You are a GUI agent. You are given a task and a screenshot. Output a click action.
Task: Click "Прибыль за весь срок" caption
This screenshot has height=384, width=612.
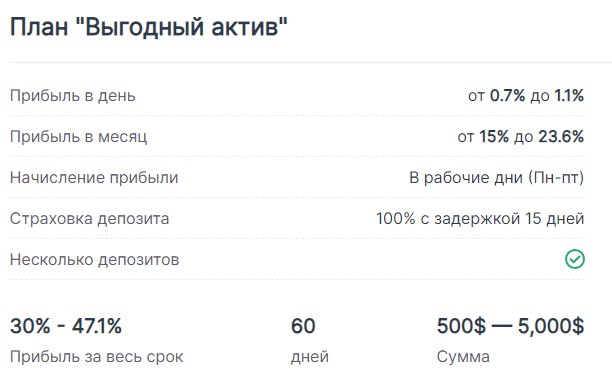(x=96, y=357)
